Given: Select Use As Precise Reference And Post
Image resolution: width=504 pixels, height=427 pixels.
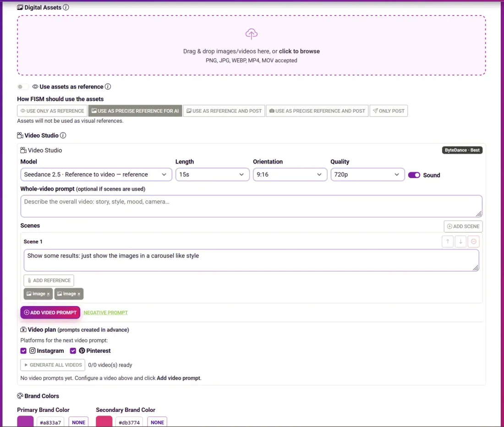Looking at the screenshot, I should (317, 111).
